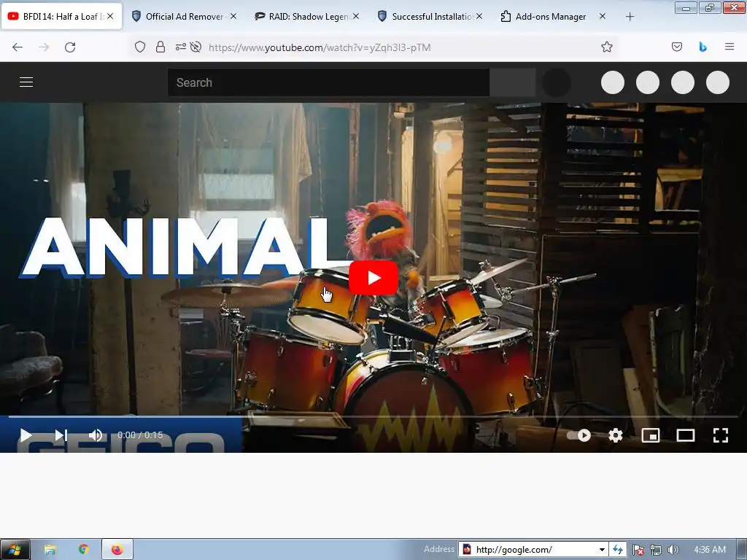The height and width of the screenshot is (560, 747).
Task: Open the site permissions icon
Action: [181, 47]
